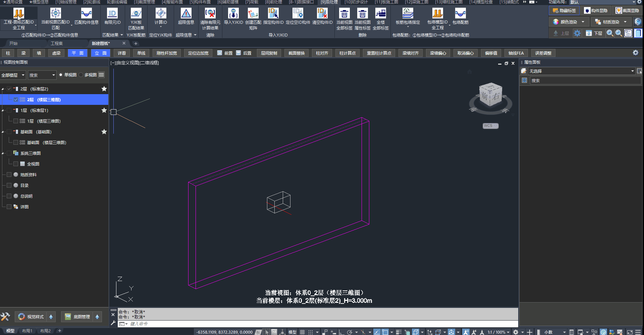Click the 导入YJKID icon
644x335 pixels.
point(233,14)
